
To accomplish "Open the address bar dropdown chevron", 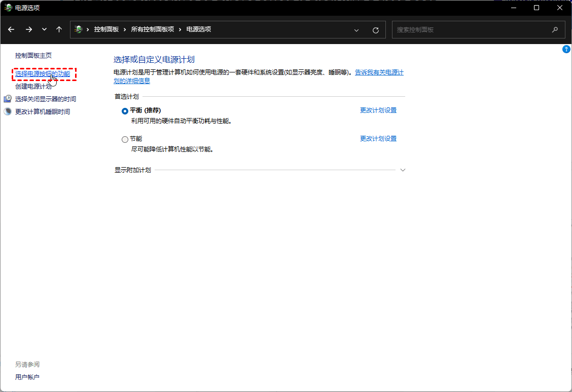I will pyautogui.click(x=356, y=29).
